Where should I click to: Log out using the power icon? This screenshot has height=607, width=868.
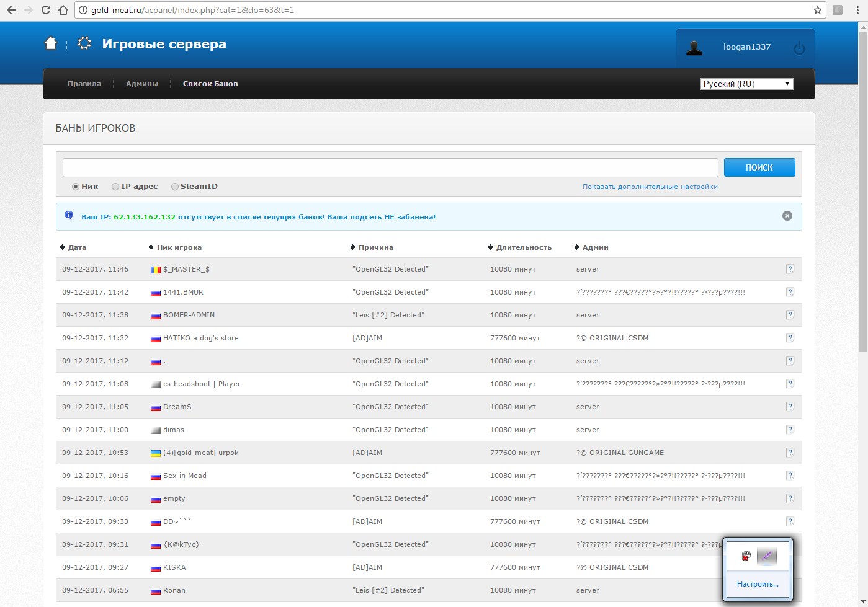click(x=799, y=48)
